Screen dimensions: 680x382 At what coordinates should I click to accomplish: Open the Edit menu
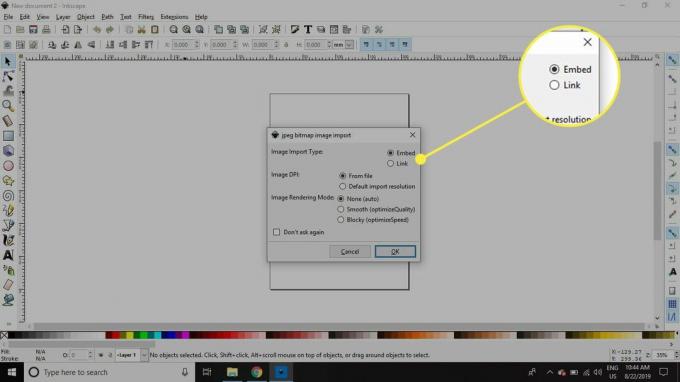(x=25, y=17)
